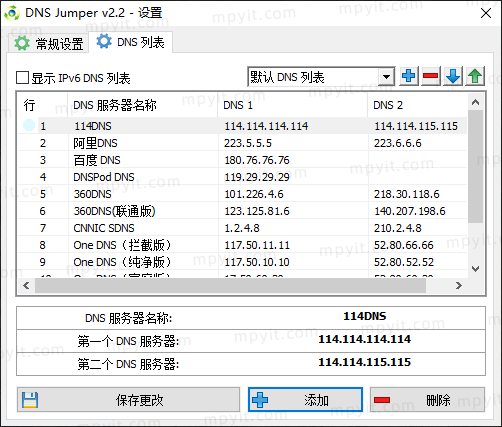Click the 删除 delete button
502x427 pixels.
click(427, 400)
